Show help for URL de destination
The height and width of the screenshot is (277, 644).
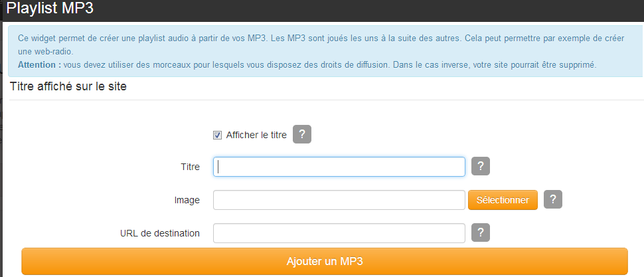click(x=480, y=232)
